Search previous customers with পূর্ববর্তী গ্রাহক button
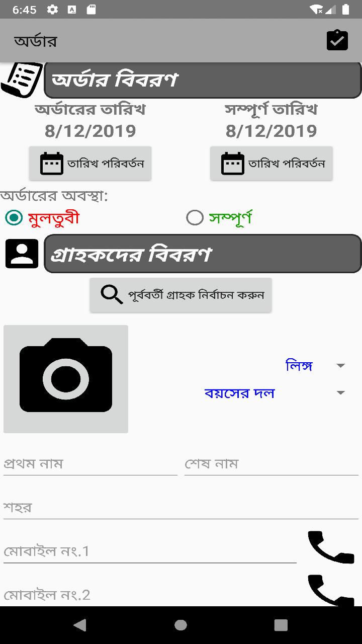362x644 pixels. (180, 295)
